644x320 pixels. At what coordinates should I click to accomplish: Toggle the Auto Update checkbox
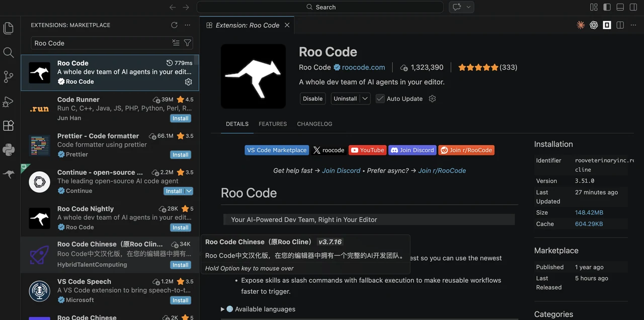pos(380,98)
